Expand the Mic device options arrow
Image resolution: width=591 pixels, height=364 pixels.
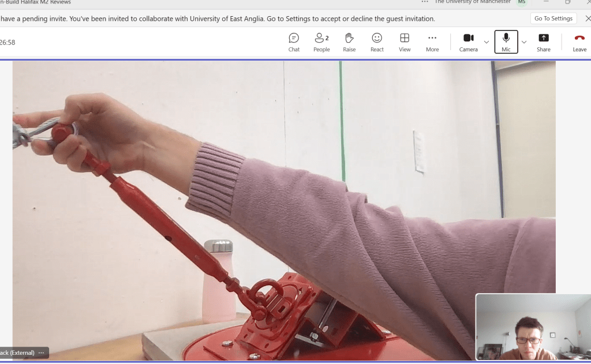tap(524, 42)
